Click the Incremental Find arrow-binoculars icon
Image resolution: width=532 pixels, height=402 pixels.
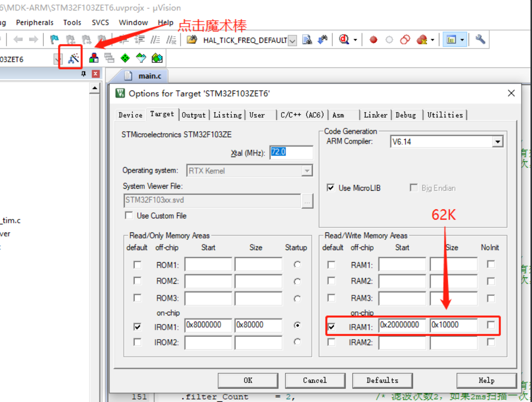(322, 40)
